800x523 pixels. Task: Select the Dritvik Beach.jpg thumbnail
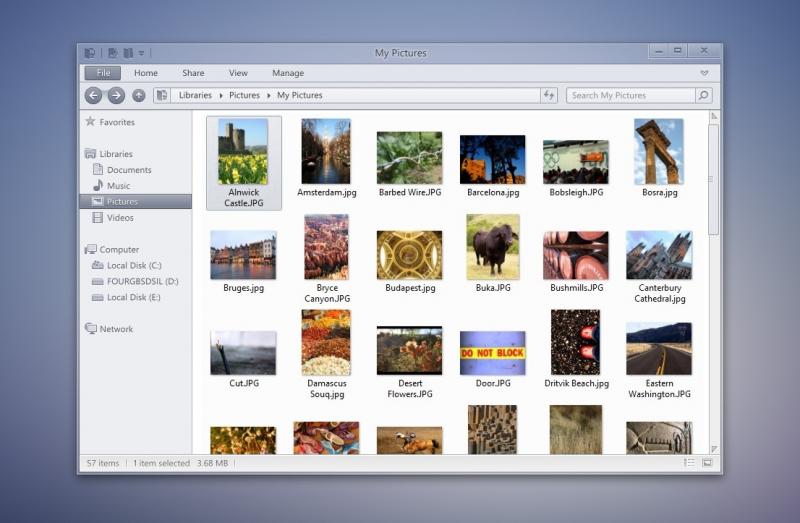click(x=576, y=342)
